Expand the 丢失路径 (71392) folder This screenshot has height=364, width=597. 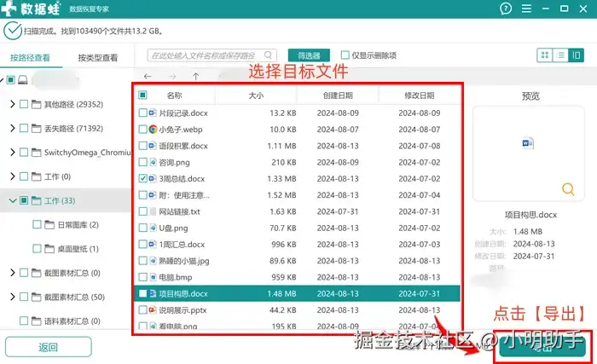click(12, 128)
